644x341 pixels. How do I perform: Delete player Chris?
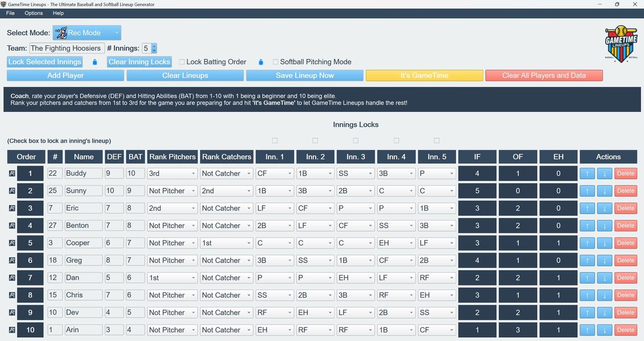pyautogui.click(x=625, y=295)
